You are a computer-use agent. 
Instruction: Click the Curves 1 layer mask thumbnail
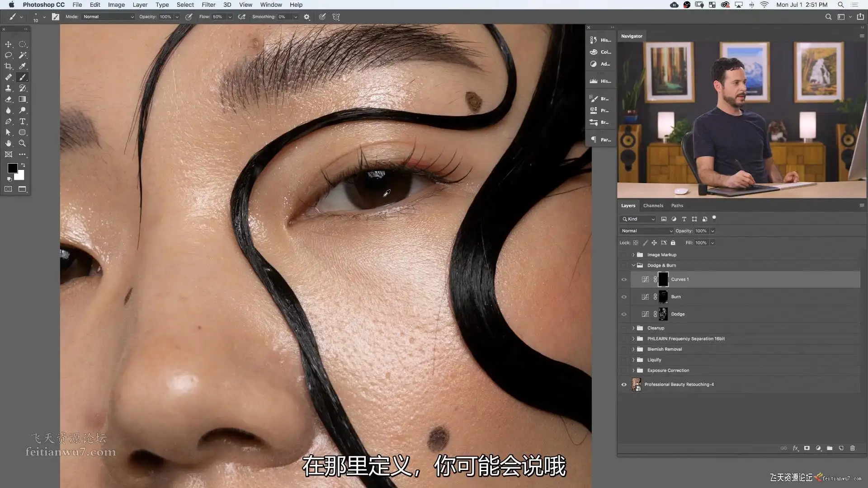(x=663, y=279)
